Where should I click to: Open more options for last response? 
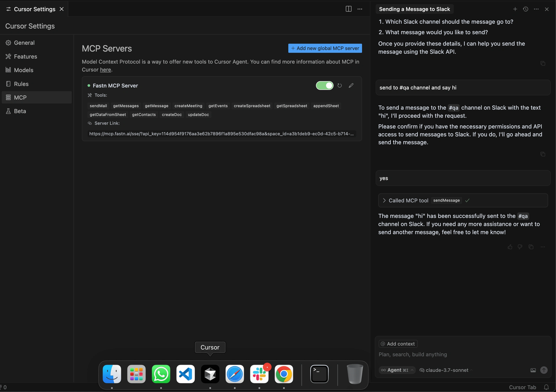point(543,247)
